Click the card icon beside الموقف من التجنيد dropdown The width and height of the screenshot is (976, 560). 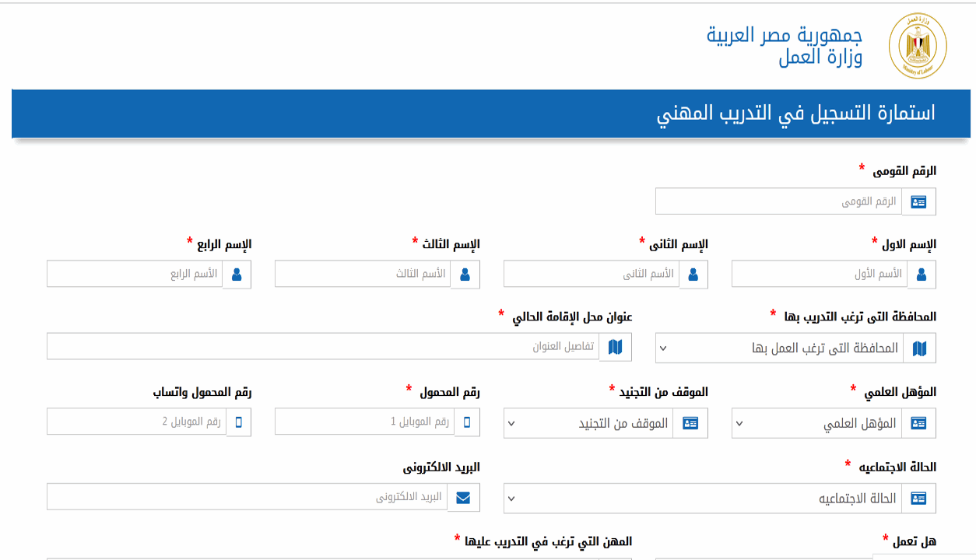690,423
